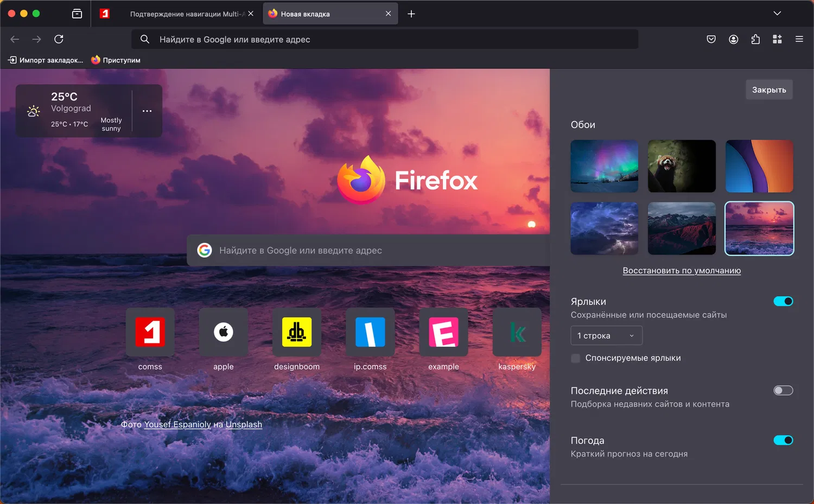This screenshot has height=504, width=814.
Task: Check the Спонсируемые ярлыки checkbox
Action: point(576,358)
